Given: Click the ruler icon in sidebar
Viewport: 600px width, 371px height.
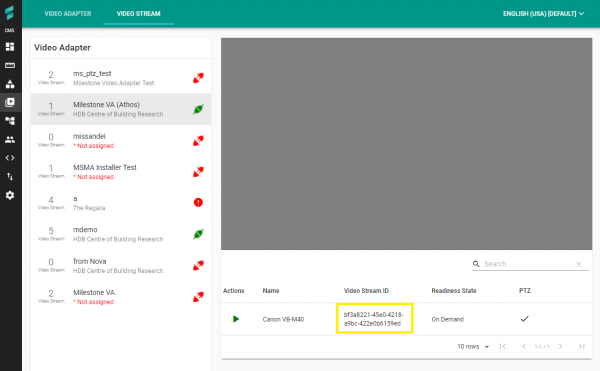Looking at the screenshot, I should coord(10,65).
